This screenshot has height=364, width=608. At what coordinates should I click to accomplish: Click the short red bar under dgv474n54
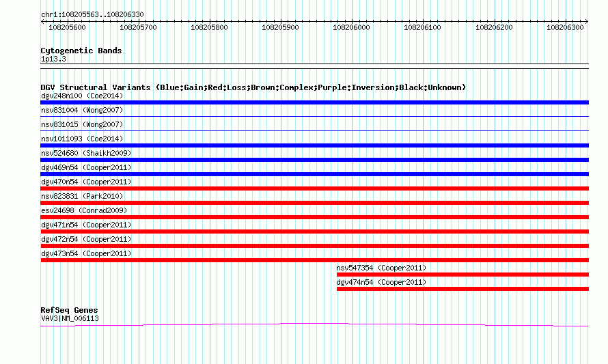pyautogui.click(x=462, y=289)
